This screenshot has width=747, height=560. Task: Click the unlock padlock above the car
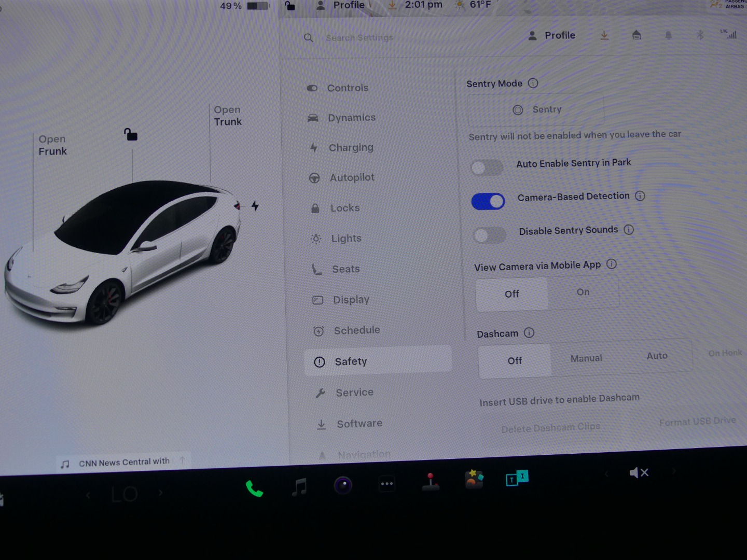point(131,135)
